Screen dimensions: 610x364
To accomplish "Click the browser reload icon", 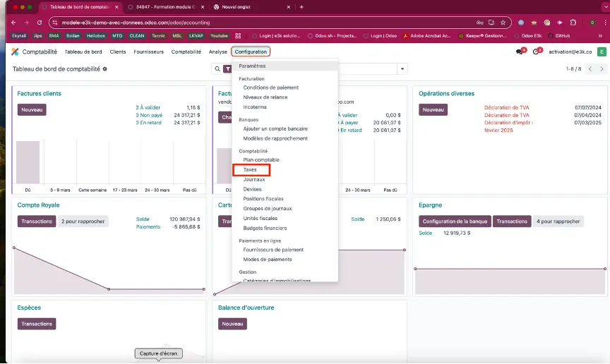I will coord(39,22).
